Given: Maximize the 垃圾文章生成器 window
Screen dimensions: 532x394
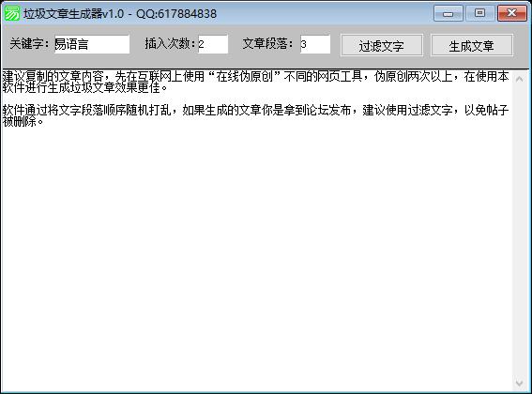Looking at the screenshot, I should pyautogui.click(x=479, y=13).
